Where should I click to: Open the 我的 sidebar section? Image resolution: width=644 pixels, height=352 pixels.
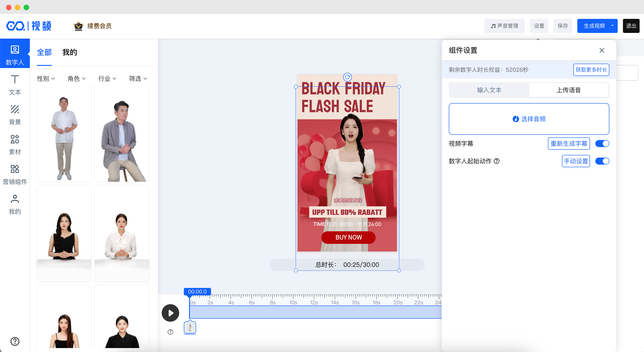tap(15, 204)
